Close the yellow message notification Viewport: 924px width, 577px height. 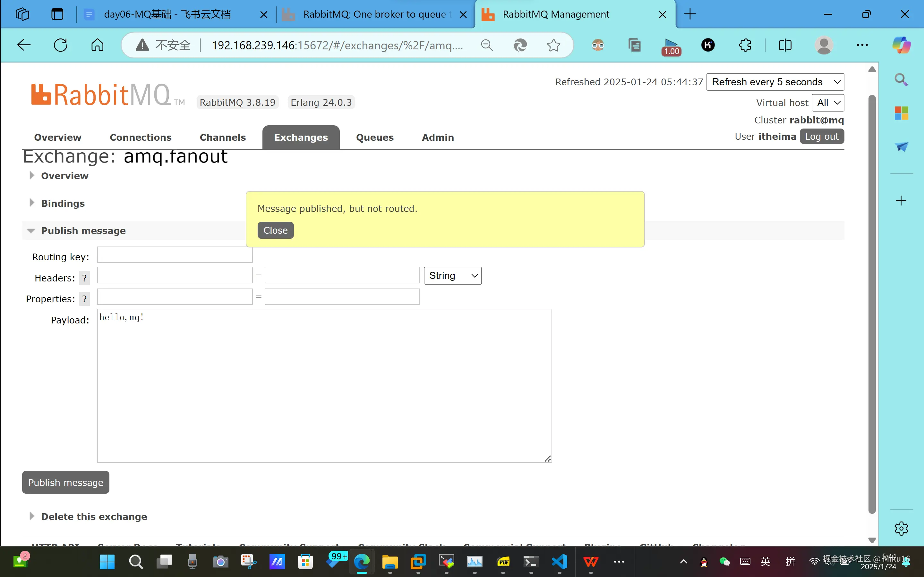(x=275, y=230)
